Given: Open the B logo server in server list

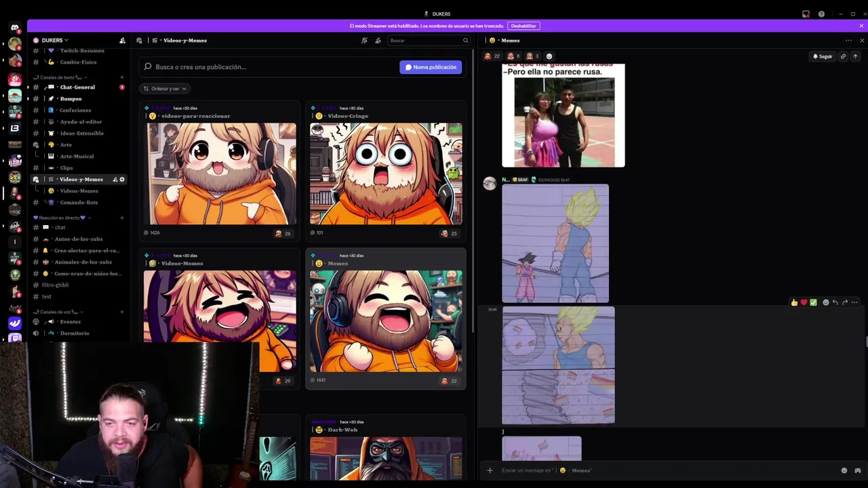Looking at the screenshot, I should point(15,128).
